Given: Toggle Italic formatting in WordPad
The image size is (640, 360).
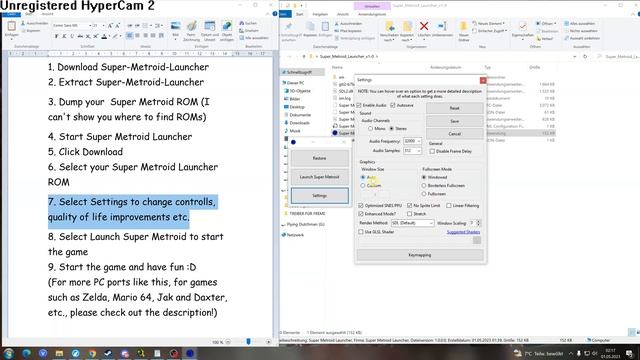Looking at the screenshot, I should 64,36.
